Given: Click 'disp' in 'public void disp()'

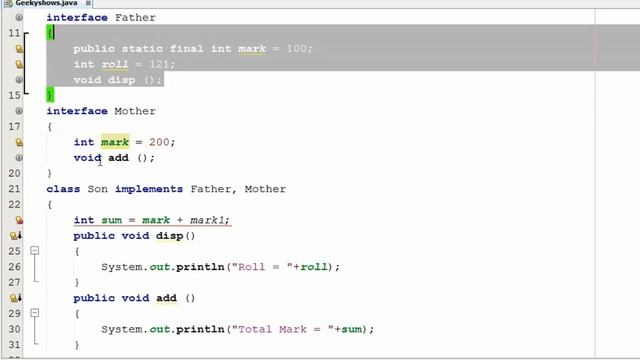Looking at the screenshot, I should (169, 236).
